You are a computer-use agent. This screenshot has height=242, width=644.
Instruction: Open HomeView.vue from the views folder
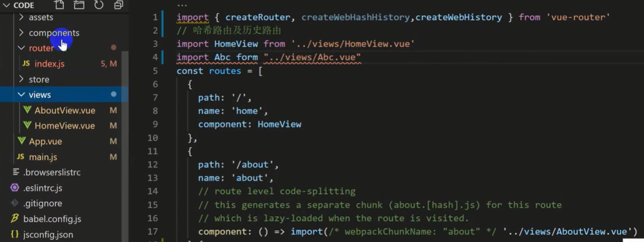[64, 126]
